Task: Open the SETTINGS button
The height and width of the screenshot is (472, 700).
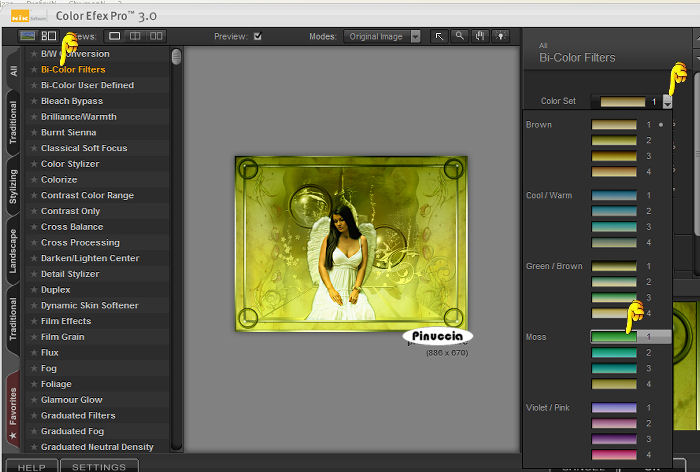Action: pos(99,466)
